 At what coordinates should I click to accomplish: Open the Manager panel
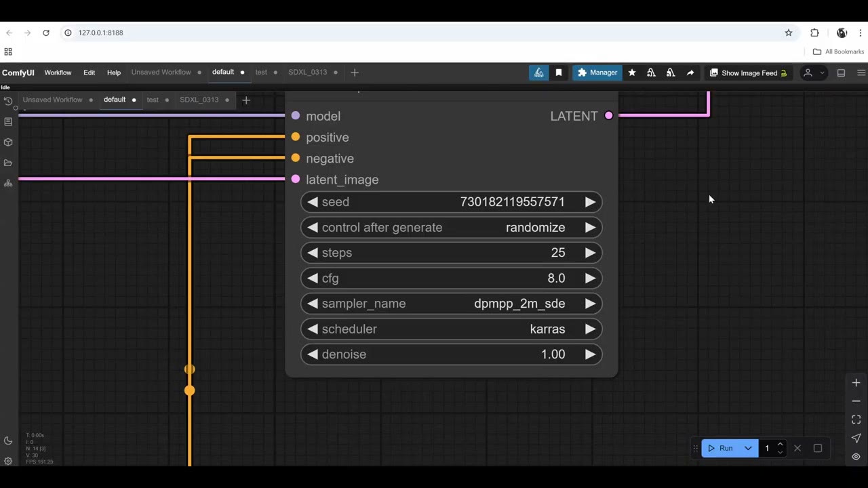tap(597, 73)
